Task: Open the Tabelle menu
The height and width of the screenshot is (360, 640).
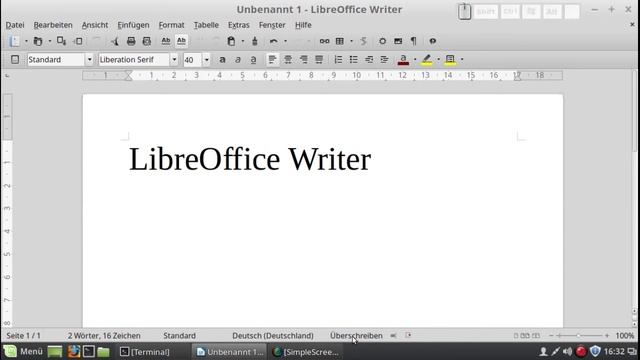Action: pos(206,25)
